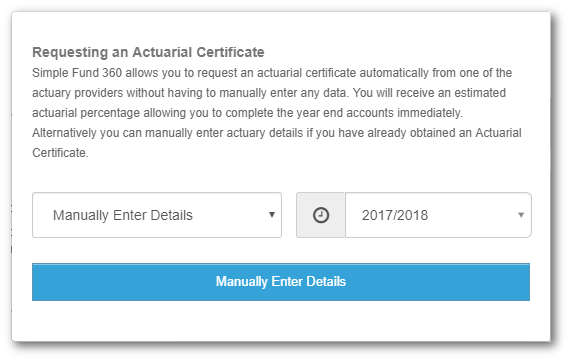Click the clock icon beside the year field
This screenshot has height=361, width=570.
pos(321,215)
